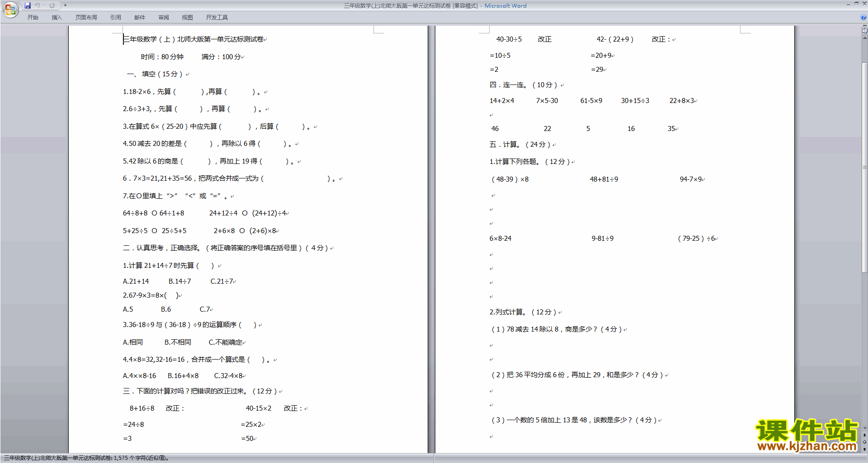Click the result line =25×2

pyautogui.click(x=251, y=425)
